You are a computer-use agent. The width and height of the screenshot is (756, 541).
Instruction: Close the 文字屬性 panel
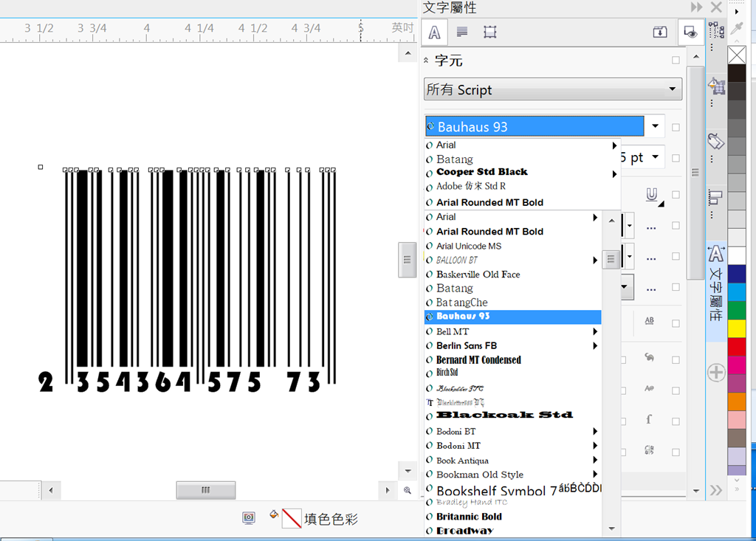tap(716, 7)
